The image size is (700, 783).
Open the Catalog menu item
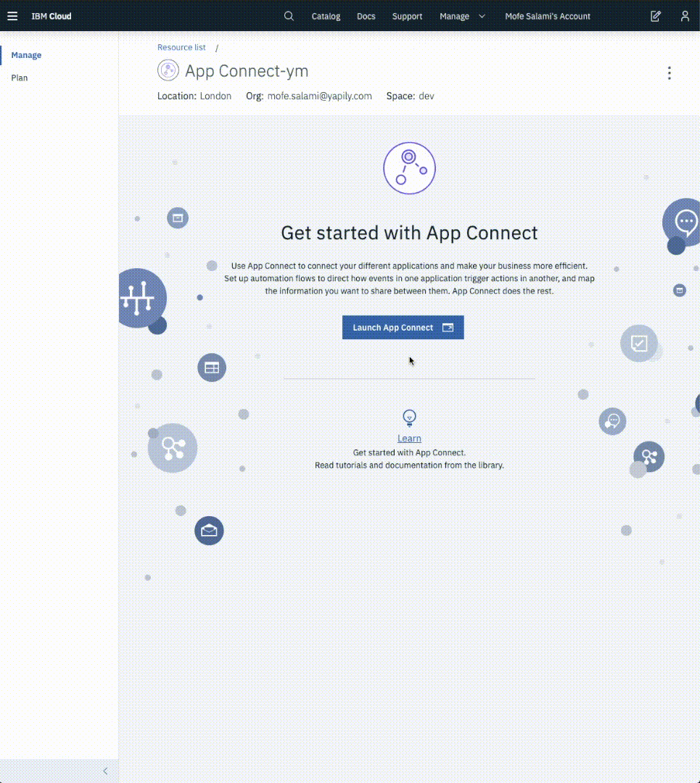coord(326,16)
